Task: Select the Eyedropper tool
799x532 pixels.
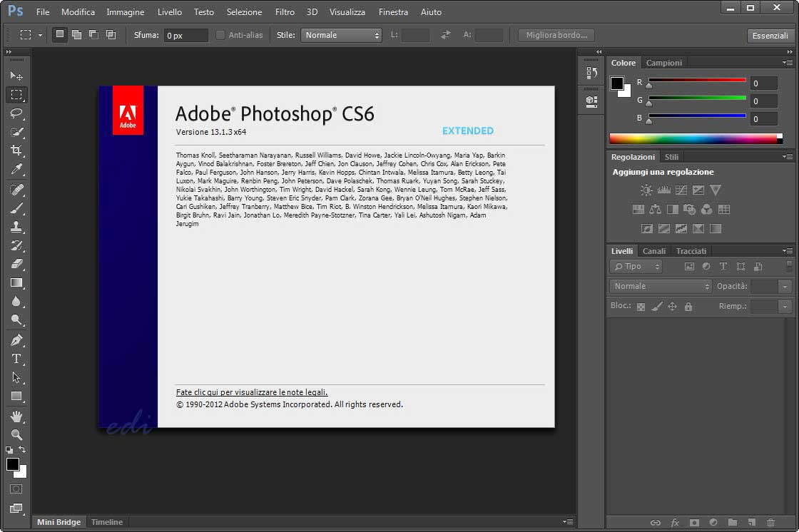Action: (x=16, y=169)
